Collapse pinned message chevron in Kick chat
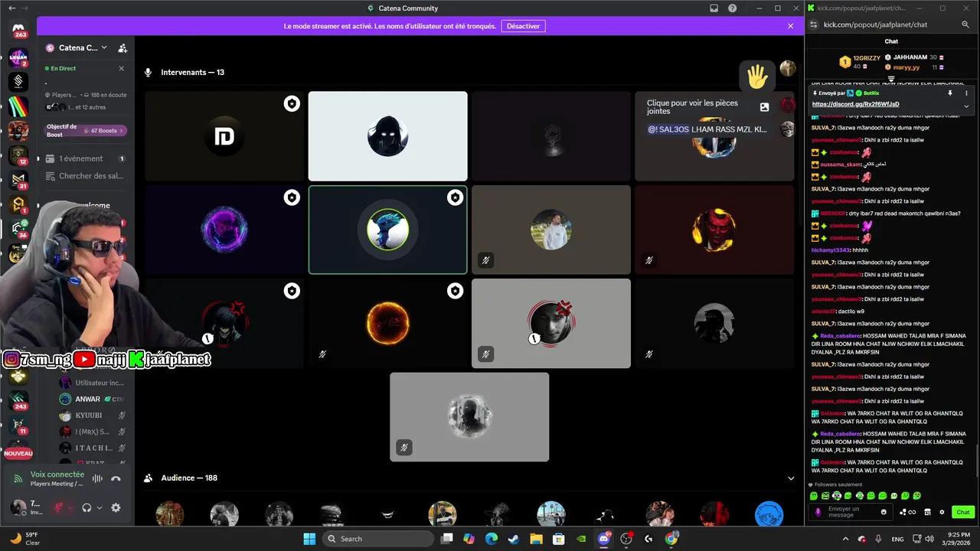This screenshot has height=551, width=980. (x=966, y=106)
